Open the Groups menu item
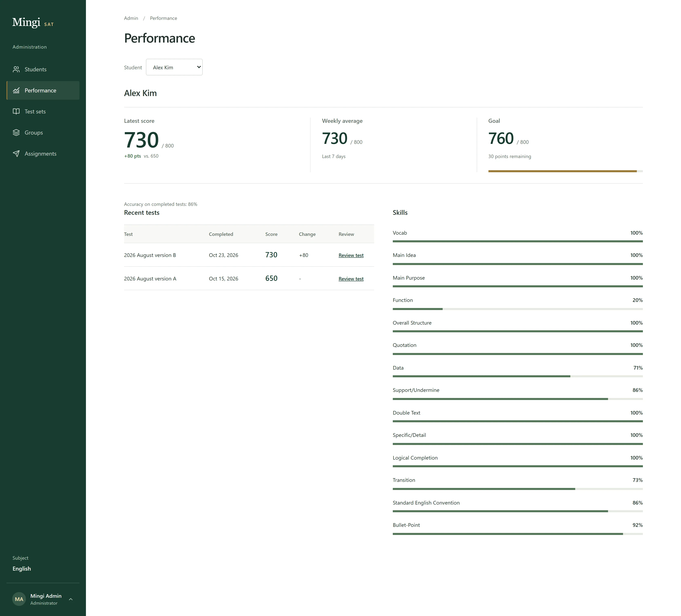 click(x=43, y=133)
